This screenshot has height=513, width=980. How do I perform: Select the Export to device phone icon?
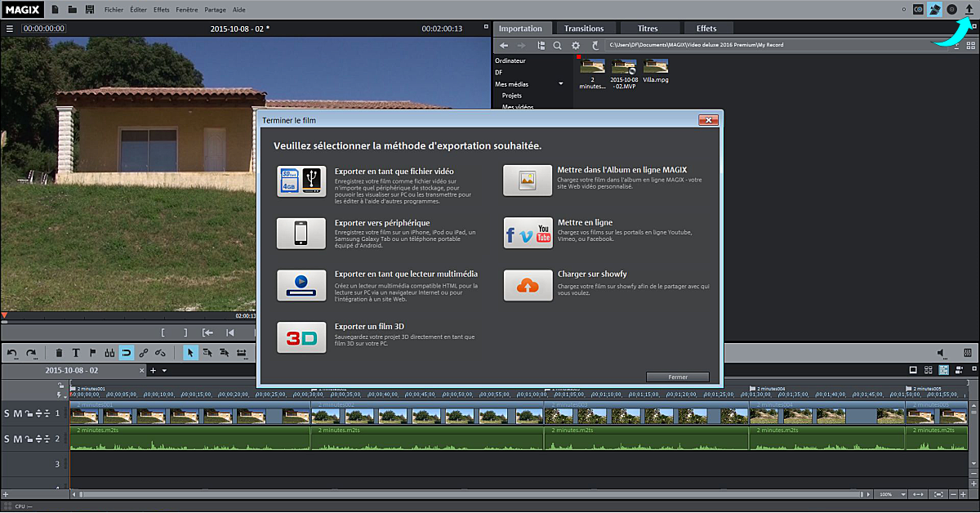tap(301, 233)
